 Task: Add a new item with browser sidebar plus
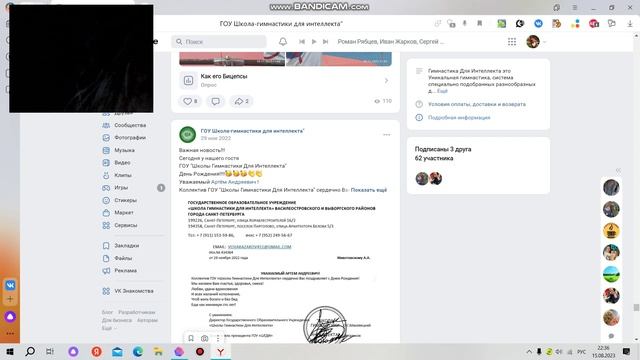(10, 299)
